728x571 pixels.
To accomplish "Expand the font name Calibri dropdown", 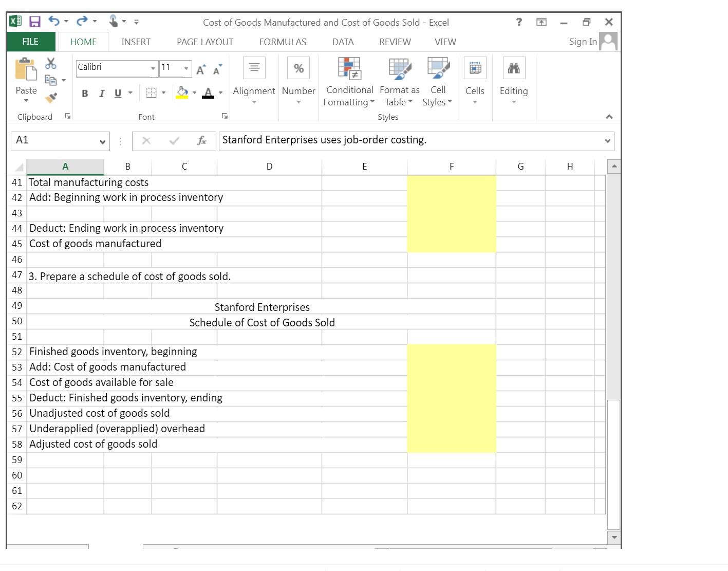I will click(x=153, y=68).
